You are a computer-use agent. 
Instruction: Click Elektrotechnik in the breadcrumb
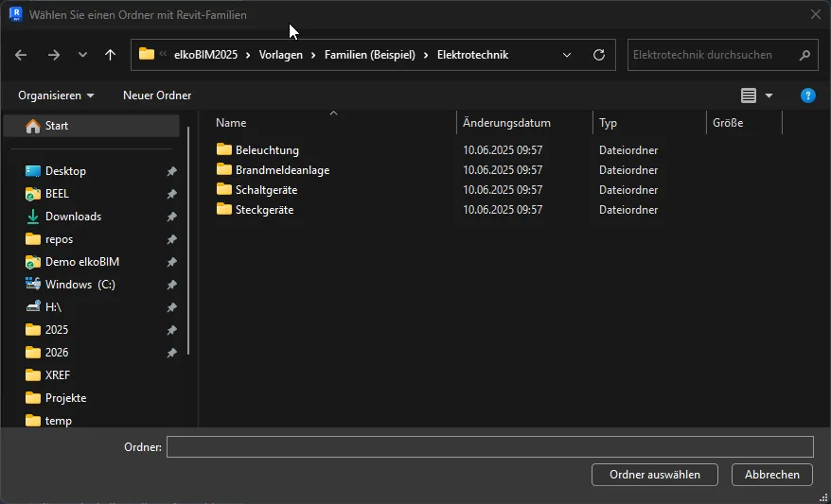(472, 55)
